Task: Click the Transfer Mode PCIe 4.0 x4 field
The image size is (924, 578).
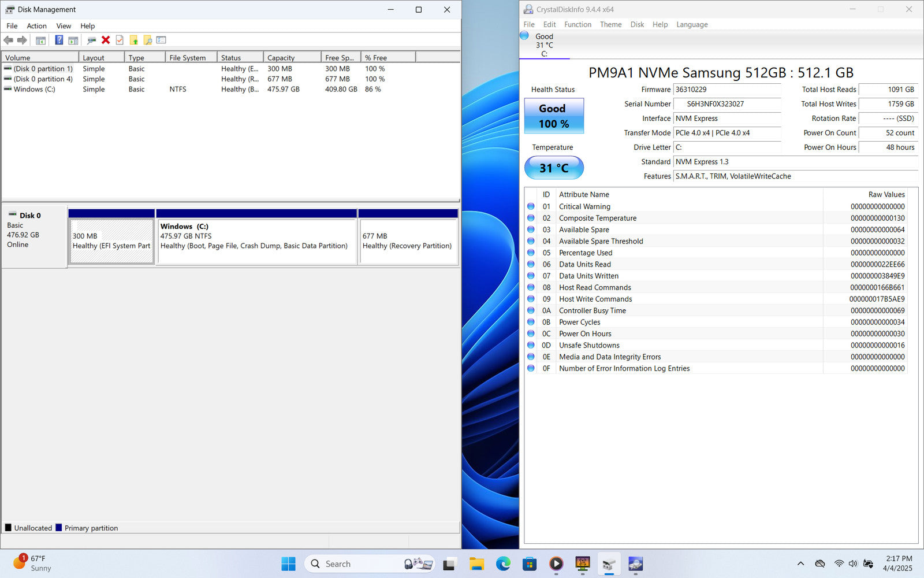Action: point(727,133)
